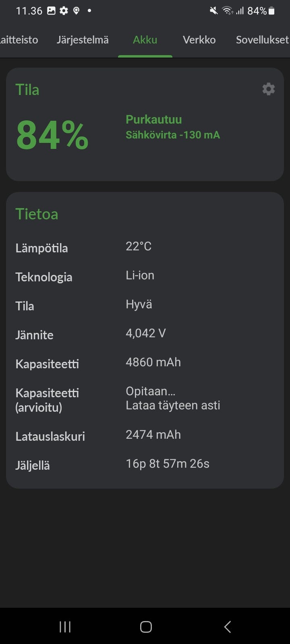This screenshot has height=644, width=290.
Task: Tap the battery icon in status bar
Action: (272, 11)
